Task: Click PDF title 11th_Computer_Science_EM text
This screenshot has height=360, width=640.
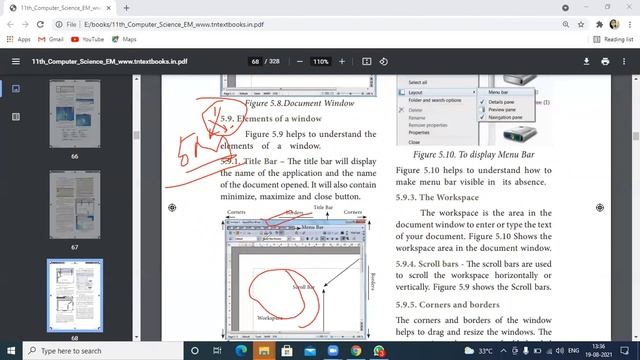Action: [109, 62]
